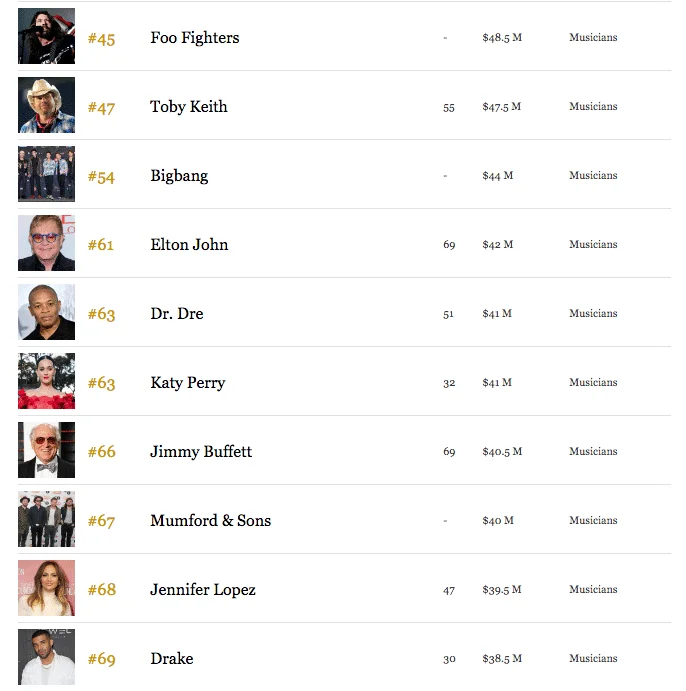Click the Foo Fighters thumbnail photo

[x=46, y=37]
